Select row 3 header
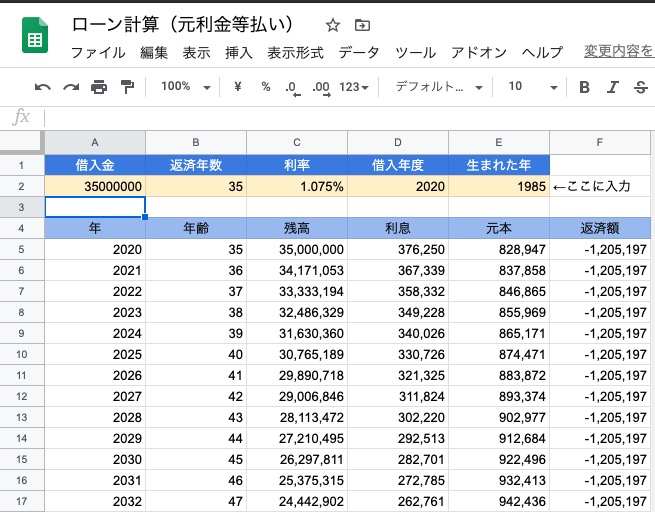This screenshot has height=512, width=655. [22, 207]
